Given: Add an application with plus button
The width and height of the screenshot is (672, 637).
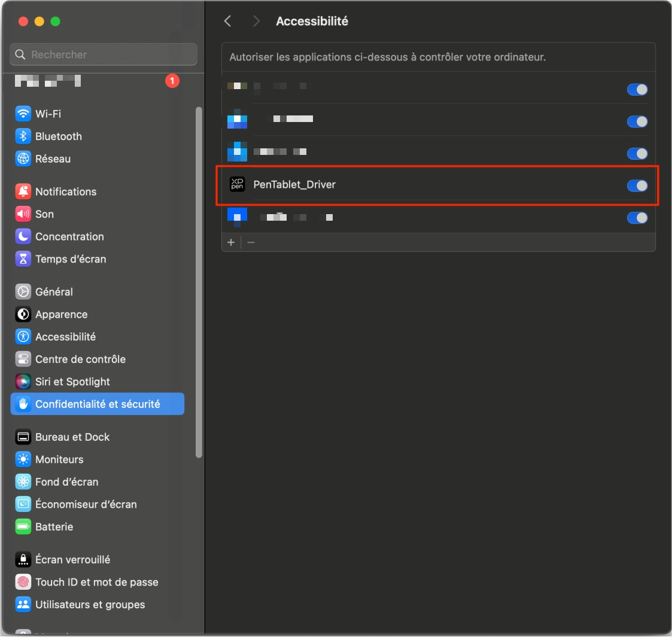Looking at the screenshot, I should pos(231,242).
